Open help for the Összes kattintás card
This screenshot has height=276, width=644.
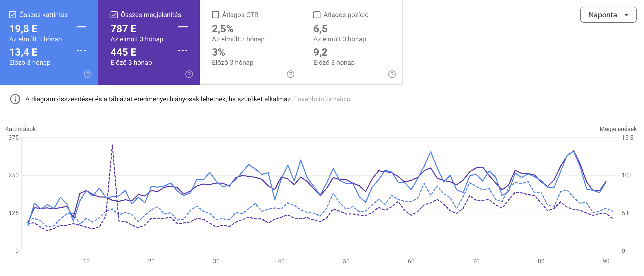point(87,74)
